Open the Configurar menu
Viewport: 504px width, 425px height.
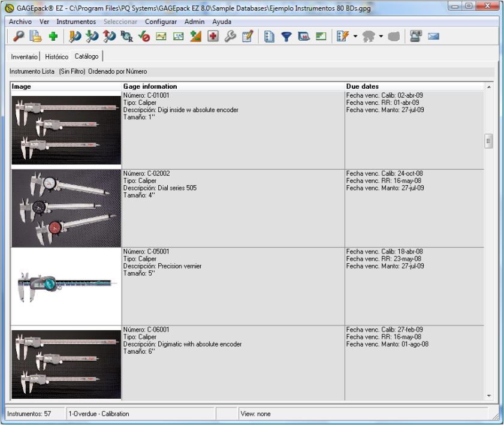point(161,22)
